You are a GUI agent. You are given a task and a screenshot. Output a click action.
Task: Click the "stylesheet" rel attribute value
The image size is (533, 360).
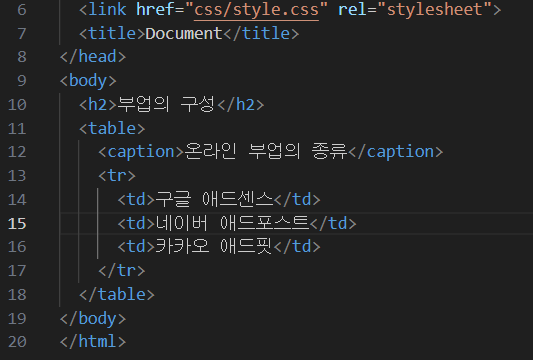coord(435,10)
